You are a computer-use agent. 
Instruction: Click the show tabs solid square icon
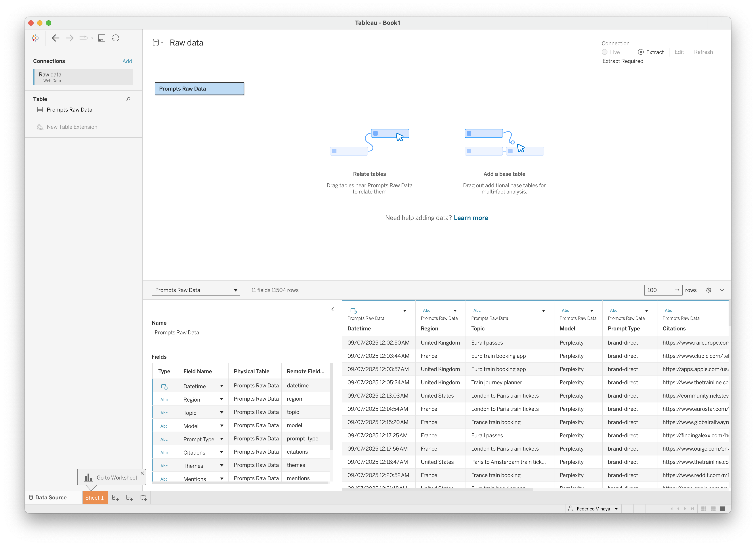click(722, 509)
